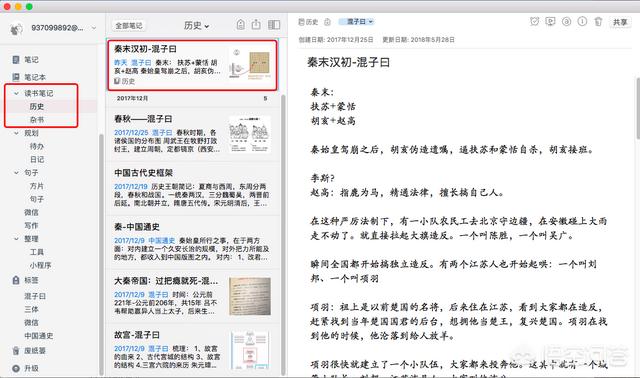Click the 混子曰 tag link in 春秋 note snippet
Image resolution: width=640 pixels, height=378 pixels.
162,133
